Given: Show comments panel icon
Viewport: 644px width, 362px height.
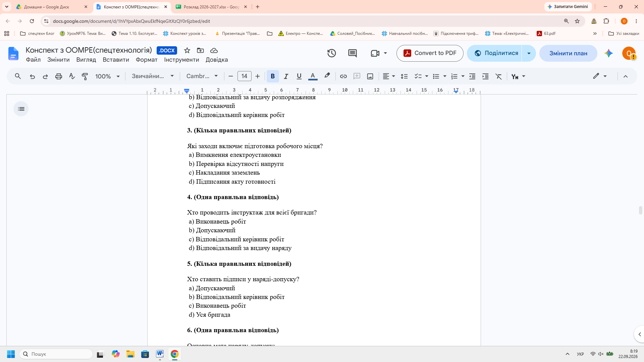Looking at the screenshot, I should click(352, 53).
